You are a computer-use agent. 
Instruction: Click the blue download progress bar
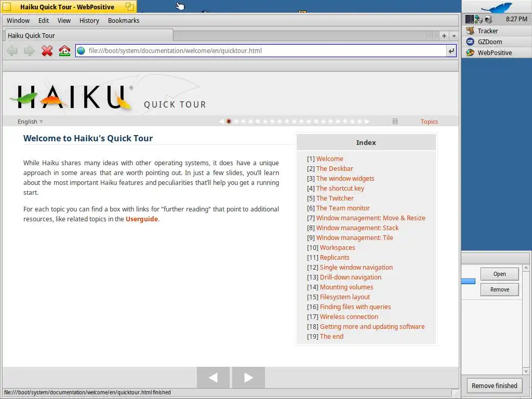(x=468, y=281)
